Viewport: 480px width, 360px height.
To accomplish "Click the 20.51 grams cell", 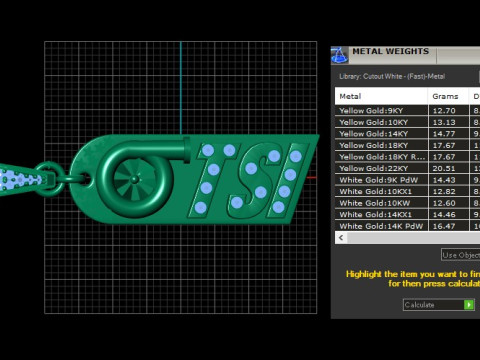I will pos(448,168).
